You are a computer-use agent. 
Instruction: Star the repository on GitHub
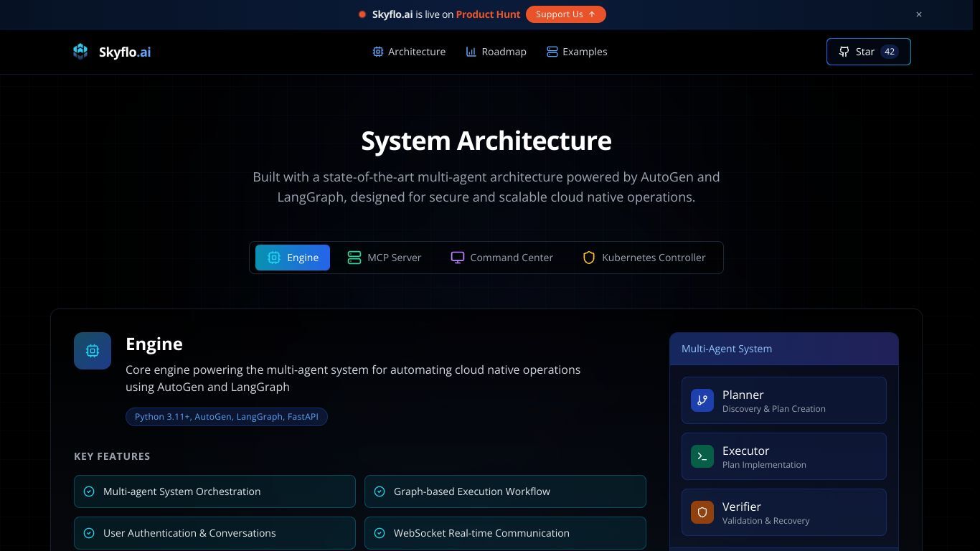click(868, 52)
